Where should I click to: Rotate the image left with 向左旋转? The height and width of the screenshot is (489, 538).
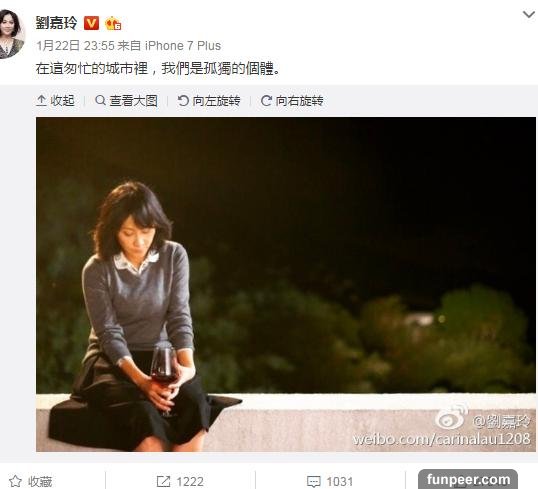tap(209, 101)
